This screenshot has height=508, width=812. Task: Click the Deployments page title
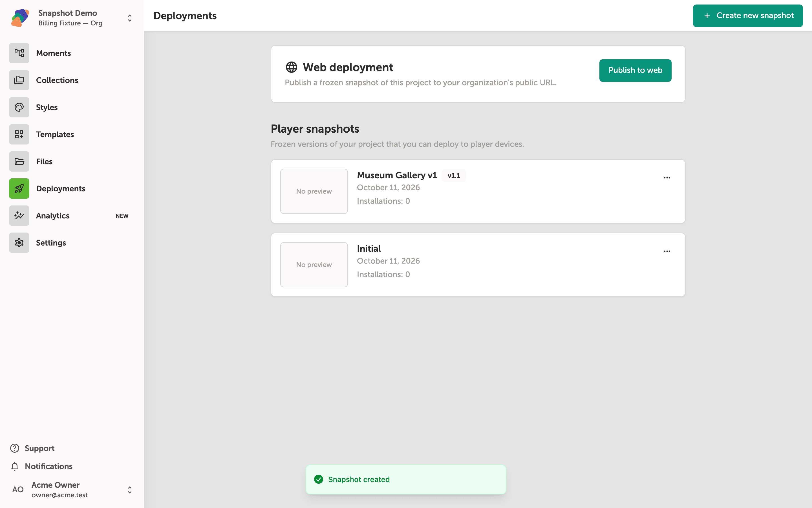[185, 16]
